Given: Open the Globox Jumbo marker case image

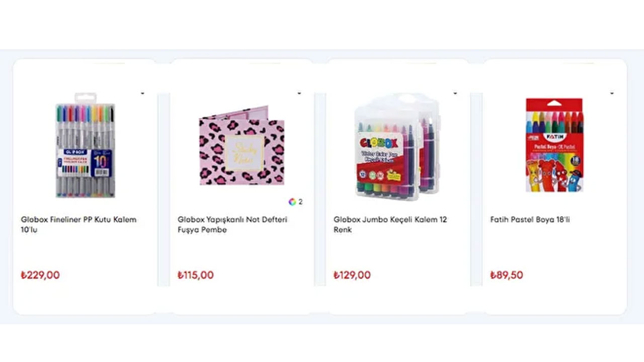Looking at the screenshot, I should click(397, 146).
